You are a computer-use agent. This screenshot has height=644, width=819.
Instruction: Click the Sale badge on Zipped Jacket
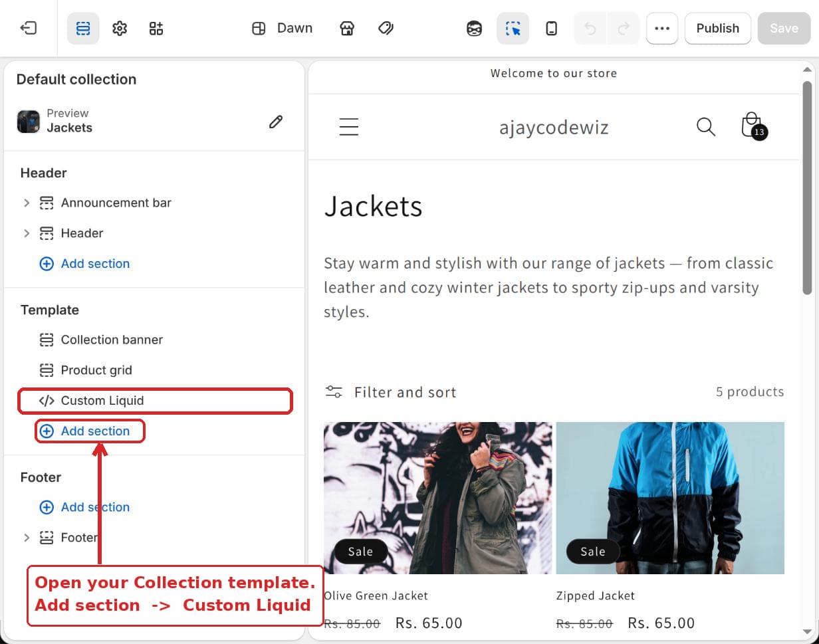[x=593, y=552]
